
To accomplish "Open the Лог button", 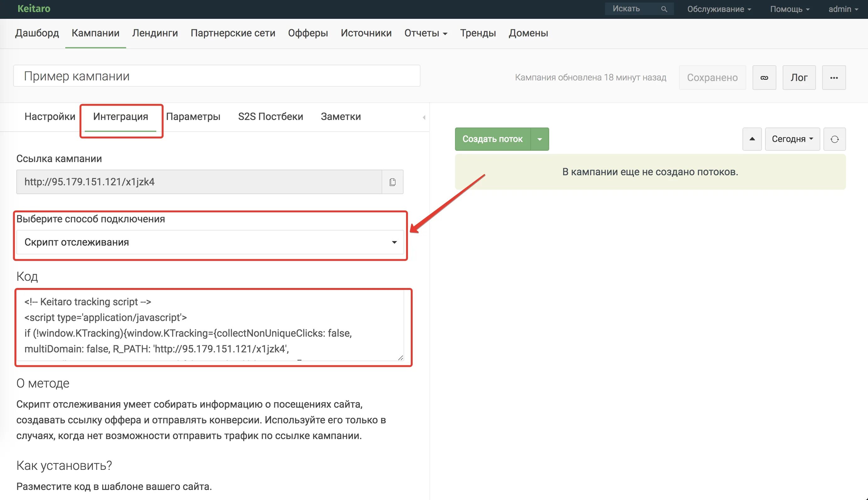I will click(799, 78).
